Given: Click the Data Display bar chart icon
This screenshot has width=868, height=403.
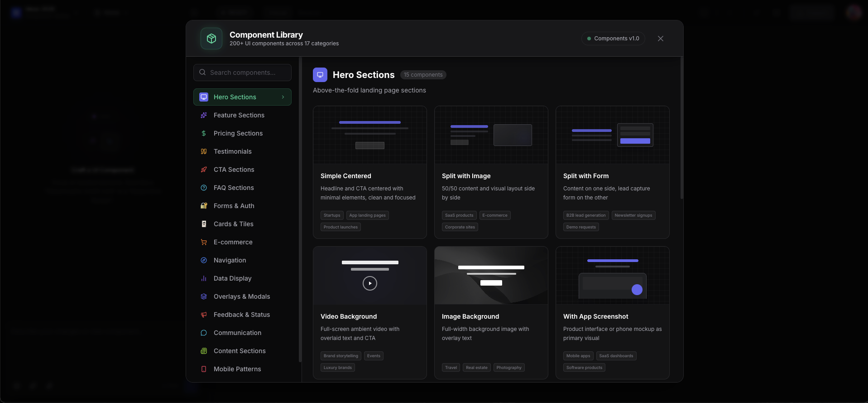Looking at the screenshot, I should pyautogui.click(x=204, y=278).
